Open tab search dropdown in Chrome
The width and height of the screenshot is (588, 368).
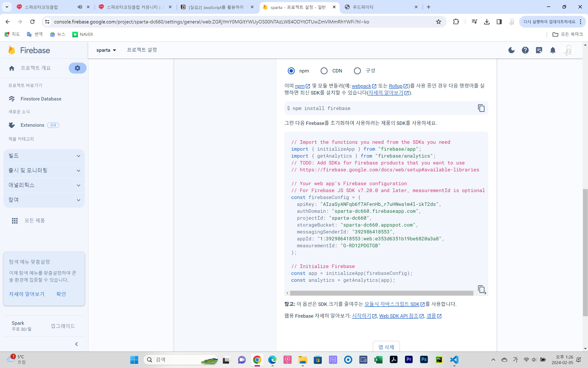(x=7, y=7)
